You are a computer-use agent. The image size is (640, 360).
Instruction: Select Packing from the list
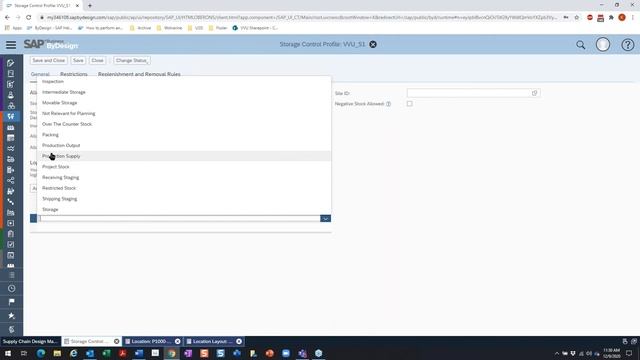[184, 135]
